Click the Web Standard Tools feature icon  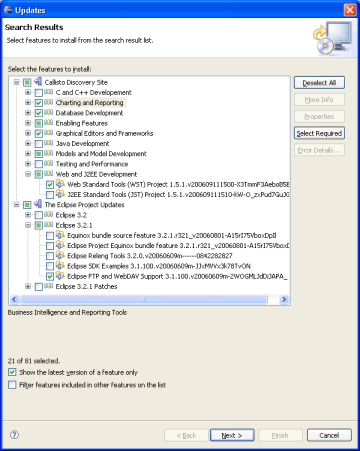coord(60,184)
